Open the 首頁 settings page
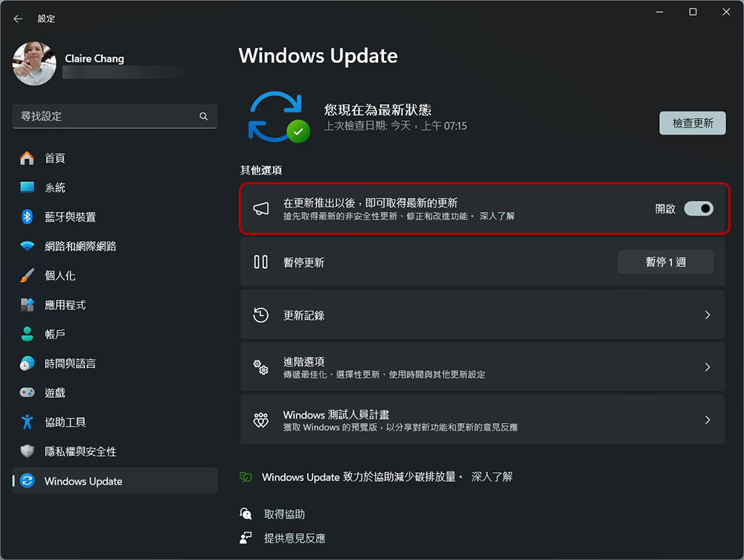 click(115, 158)
